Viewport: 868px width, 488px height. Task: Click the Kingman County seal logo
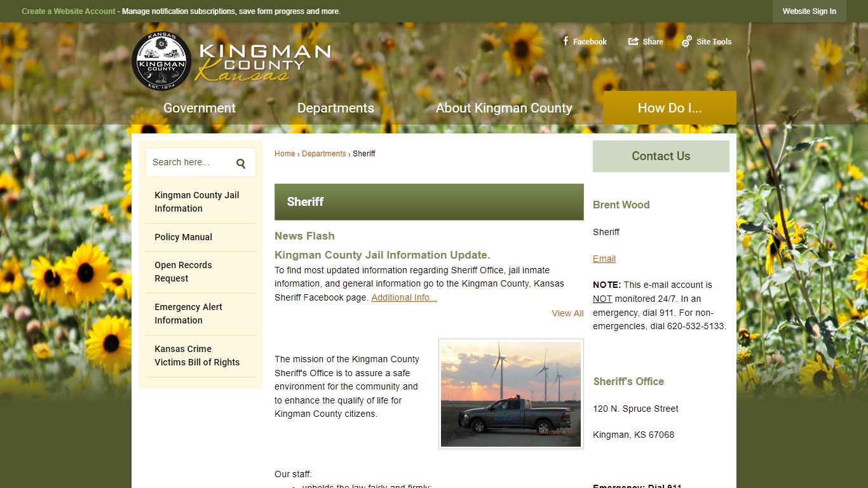[161, 61]
